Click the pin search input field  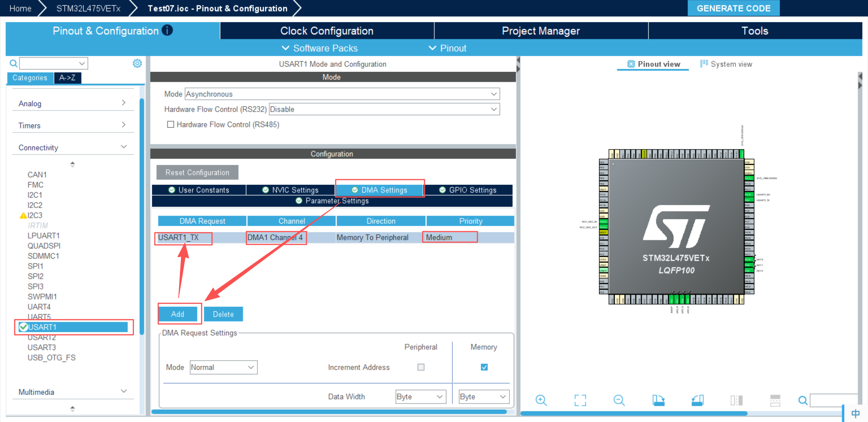click(833, 400)
